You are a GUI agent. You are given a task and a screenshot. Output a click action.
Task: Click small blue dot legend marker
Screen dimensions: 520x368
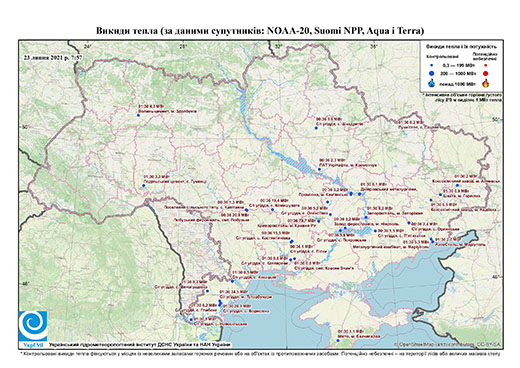click(x=432, y=66)
